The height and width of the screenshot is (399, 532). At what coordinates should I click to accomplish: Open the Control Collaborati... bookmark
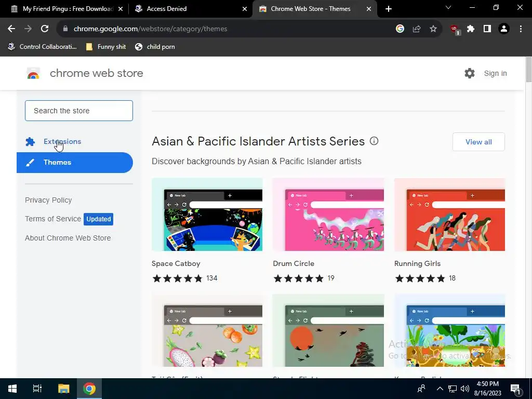coord(43,47)
